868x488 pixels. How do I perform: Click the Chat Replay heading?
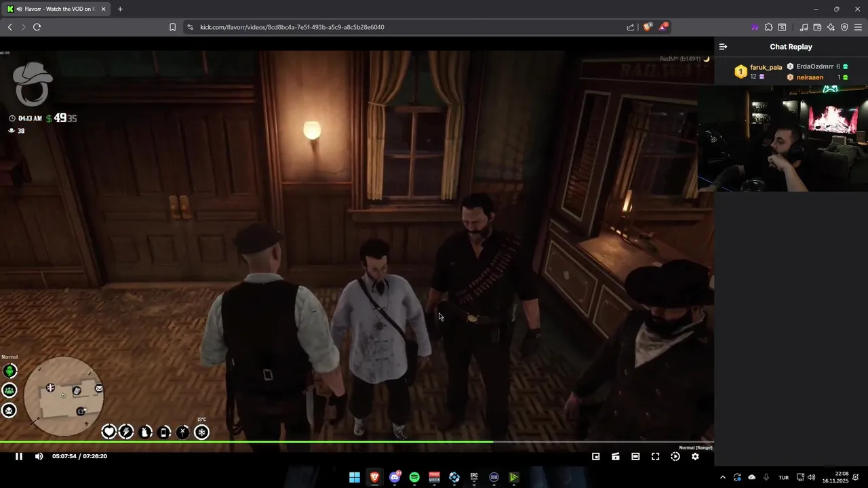click(x=791, y=47)
